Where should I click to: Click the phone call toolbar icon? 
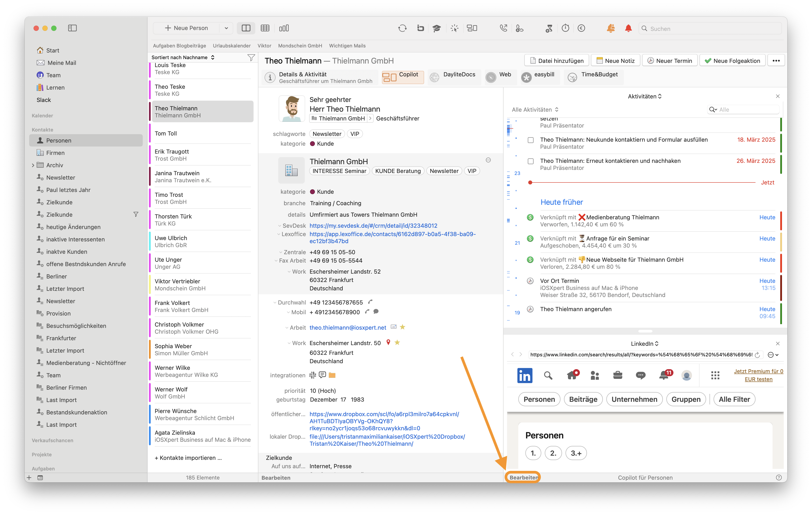click(x=503, y=28)
